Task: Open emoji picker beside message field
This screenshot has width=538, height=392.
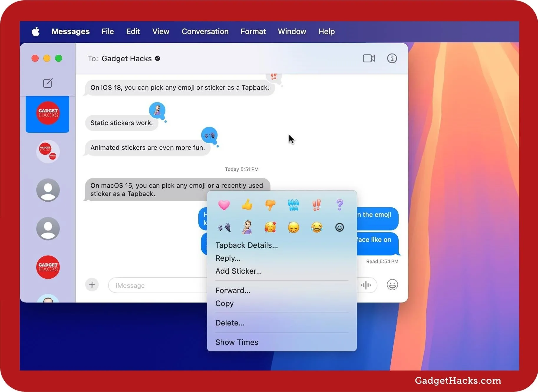Action: 392,285
